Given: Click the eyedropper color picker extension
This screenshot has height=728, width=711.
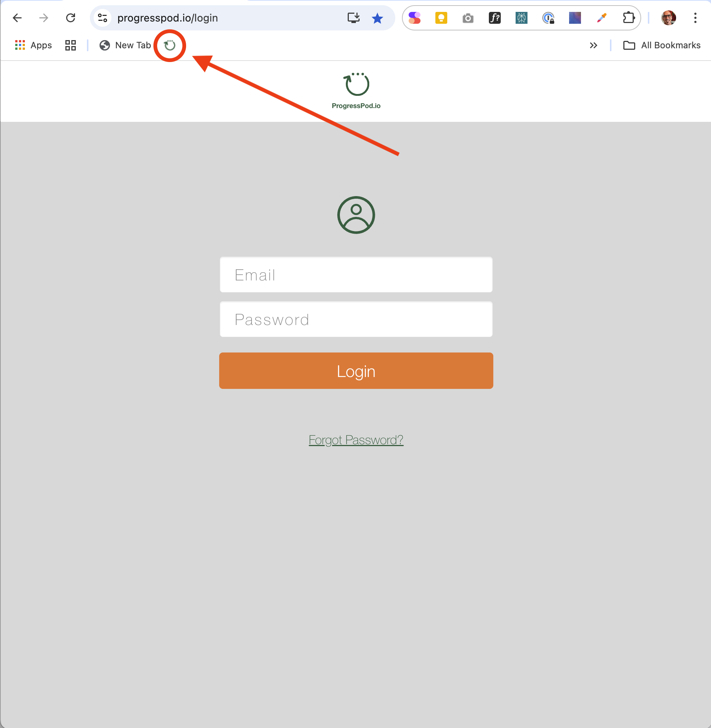Looking at the screenshot, I should pyautogui.click(x=601, y=18).
